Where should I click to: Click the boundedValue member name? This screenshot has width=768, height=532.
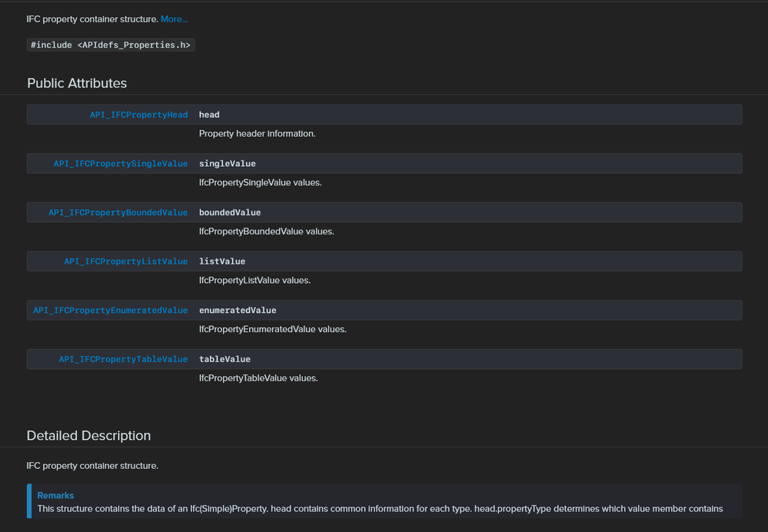[x=230, y=213]
